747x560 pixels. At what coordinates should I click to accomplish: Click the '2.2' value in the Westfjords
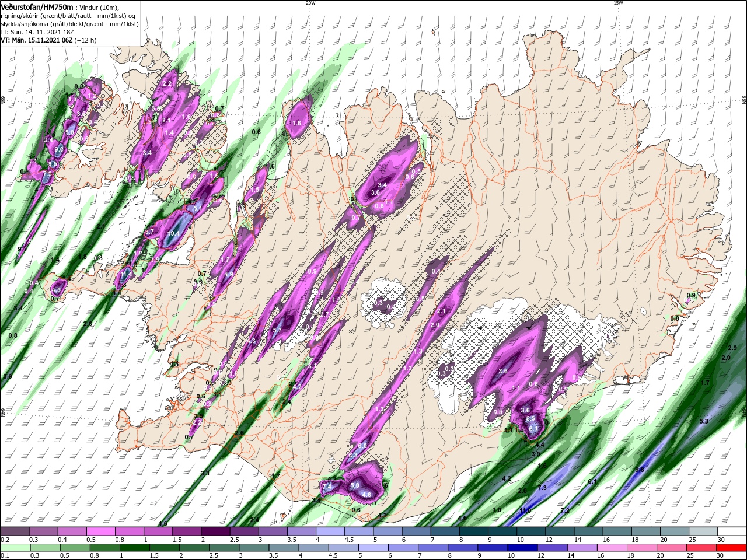point(167,84)
